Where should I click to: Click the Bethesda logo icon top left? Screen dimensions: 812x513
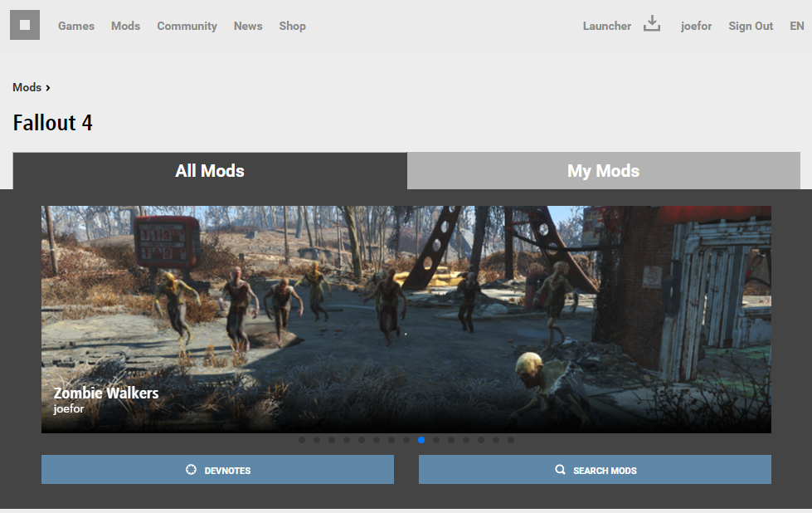pos(24,24)
